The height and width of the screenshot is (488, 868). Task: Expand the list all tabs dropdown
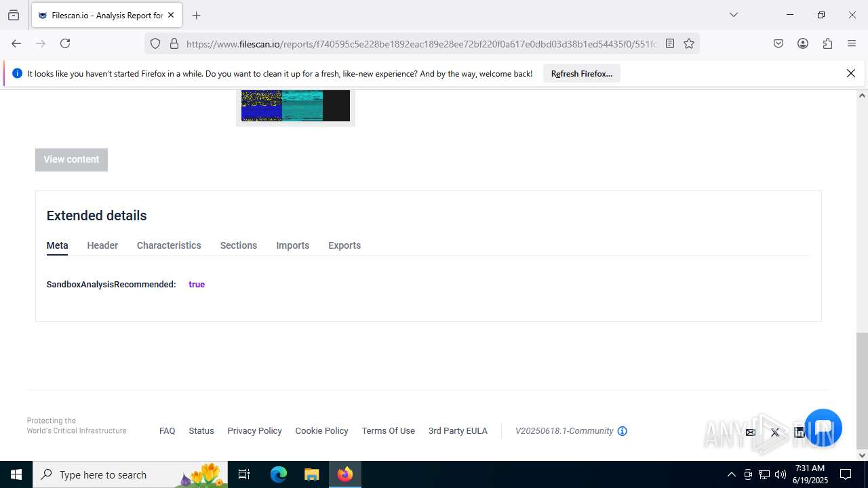click(x=733, y=15)
